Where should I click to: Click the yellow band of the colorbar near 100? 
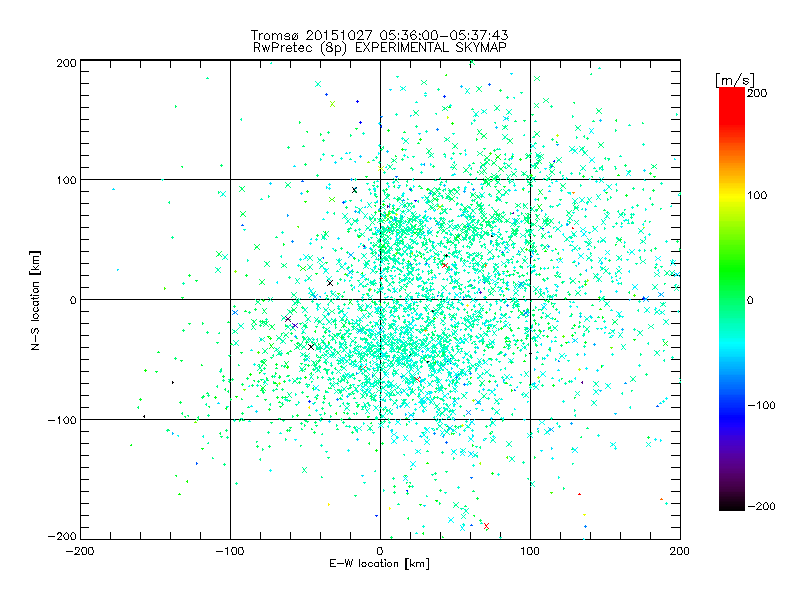[732, 196]
